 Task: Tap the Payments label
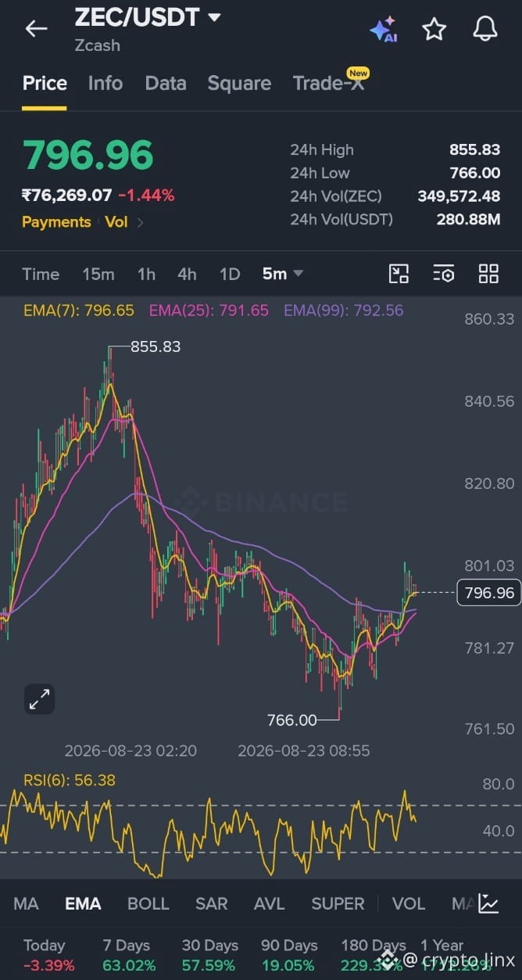(56, 222)
